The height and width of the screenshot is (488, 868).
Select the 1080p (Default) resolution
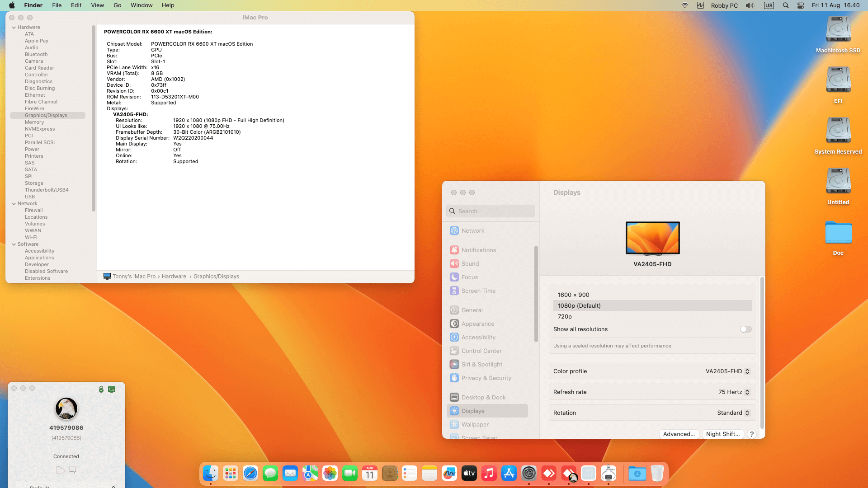point(652,306)
